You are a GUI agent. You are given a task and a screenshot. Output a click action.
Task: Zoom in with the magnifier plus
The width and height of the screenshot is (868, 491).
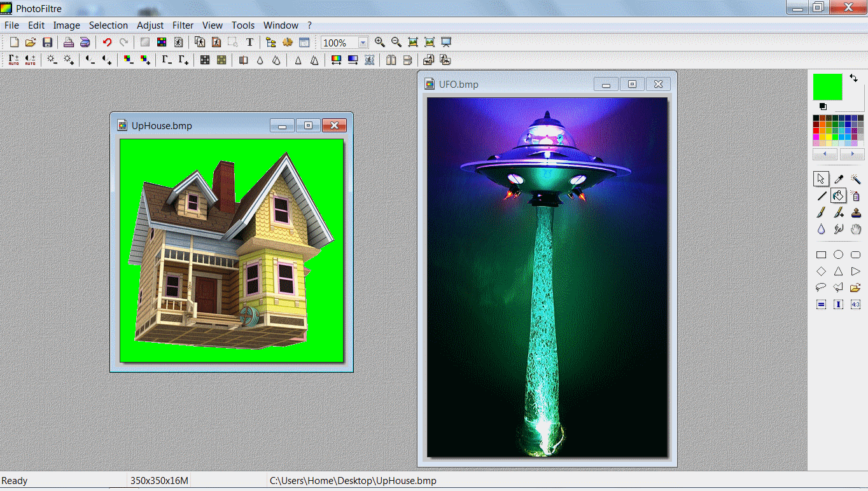[x=380, y=43]
